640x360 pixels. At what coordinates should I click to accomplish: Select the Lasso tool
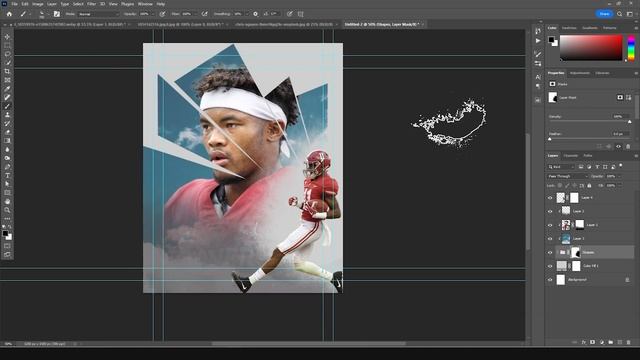click(x=7, y=54)
